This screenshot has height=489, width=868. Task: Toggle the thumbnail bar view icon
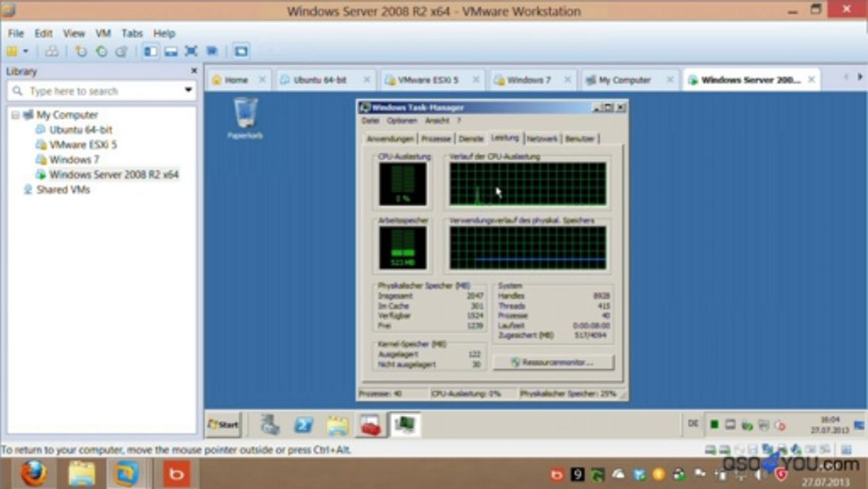171,51
